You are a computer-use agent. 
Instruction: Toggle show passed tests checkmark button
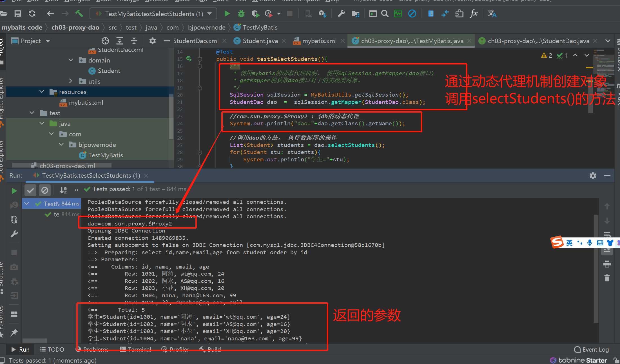pyautogui.click(x=30, y=191)
